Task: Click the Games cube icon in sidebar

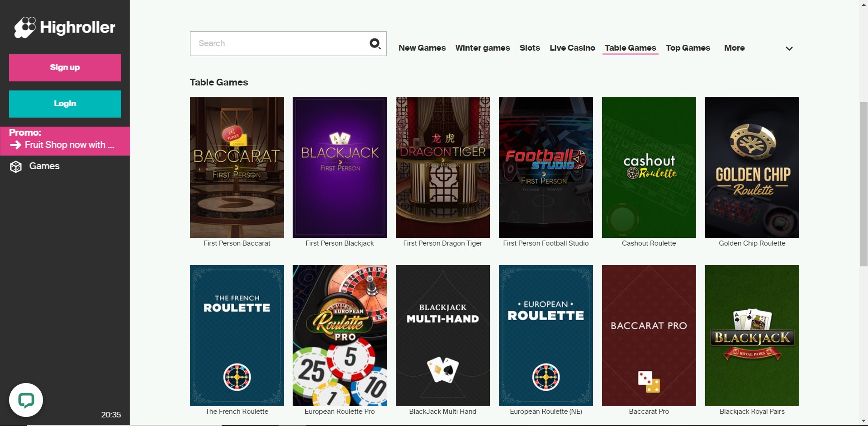Action: [16, 166]
